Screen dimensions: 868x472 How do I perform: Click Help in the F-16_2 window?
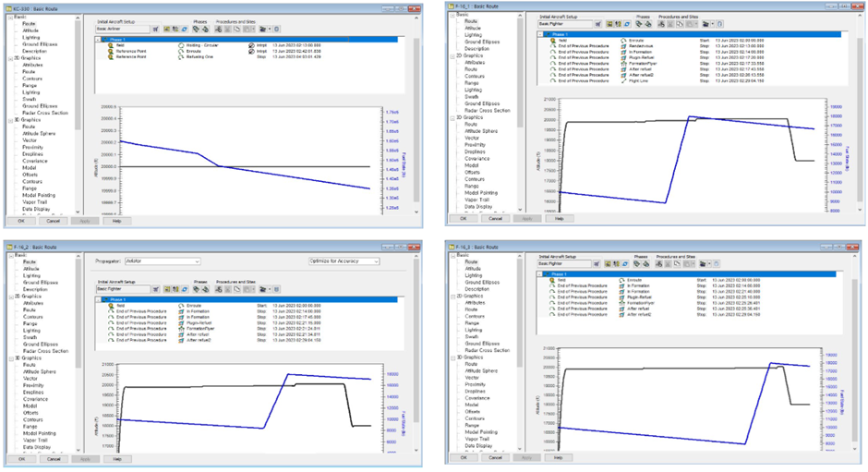coord(116,459)
